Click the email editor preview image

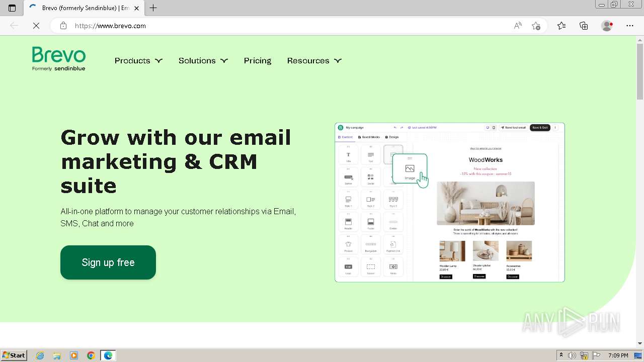pyautogui.click(x=450, y=202)
